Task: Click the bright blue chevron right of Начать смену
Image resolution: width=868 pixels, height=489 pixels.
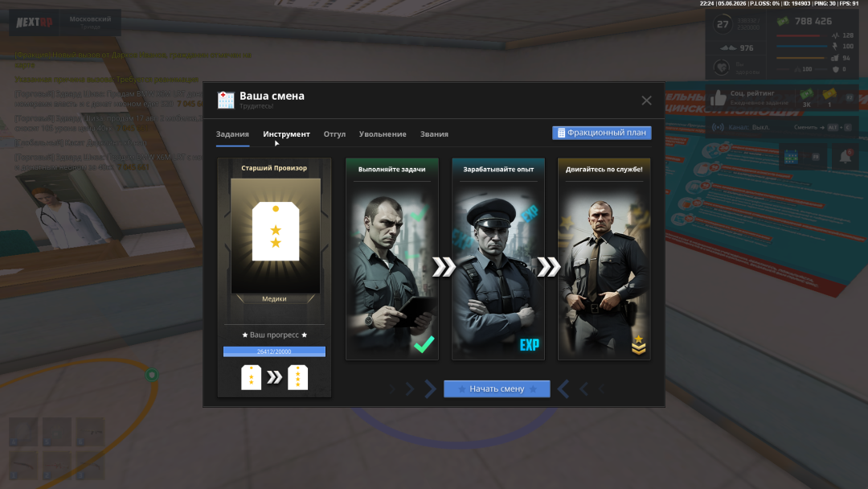Action: (563, 388)
